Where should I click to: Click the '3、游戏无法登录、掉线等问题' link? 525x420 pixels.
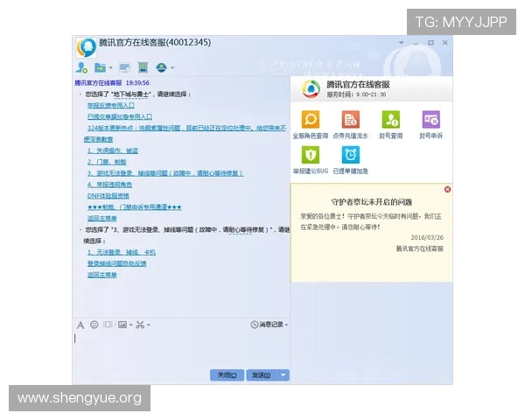(165, 173)
